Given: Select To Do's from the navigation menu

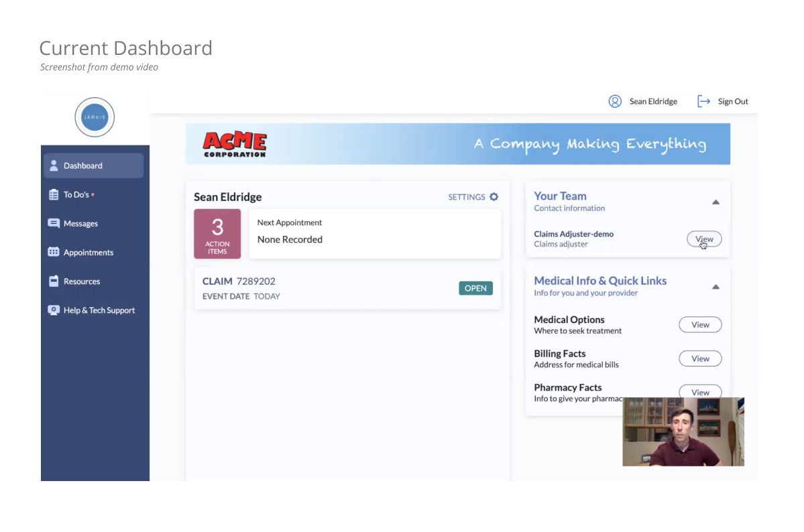Looking at the screenshot, I should [x=76, y=194].
